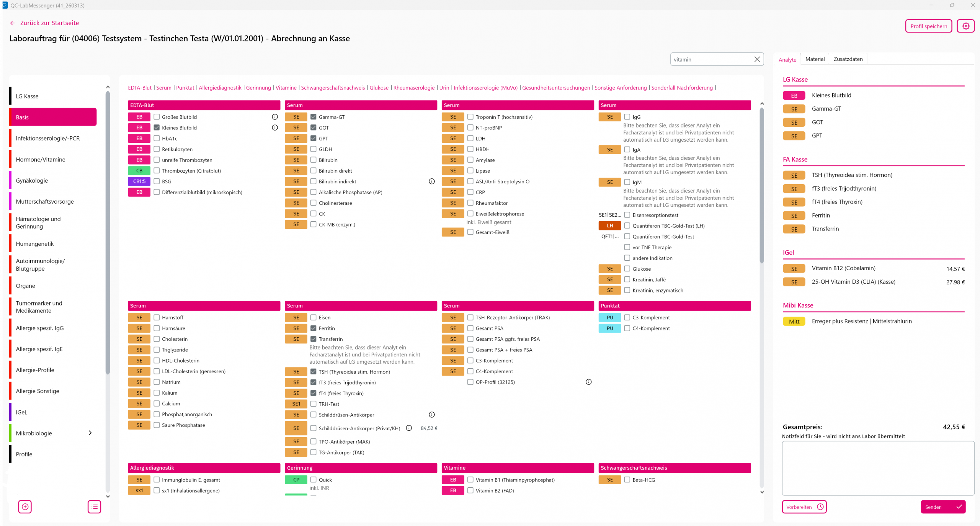
Task: Enable the HbA1c checkbox
Action: point(157,138)
